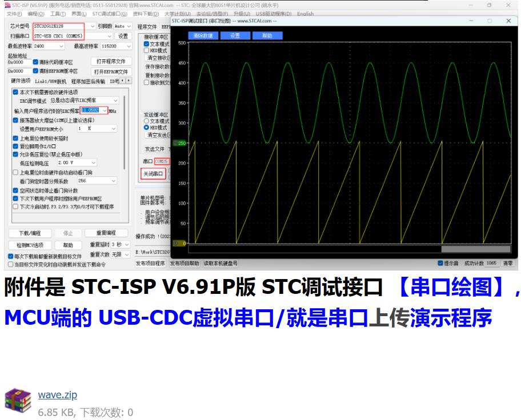Viewport: 521px width, 420px height.
Task: Select send buffer HEX模式 radio button
Action: 146,127
